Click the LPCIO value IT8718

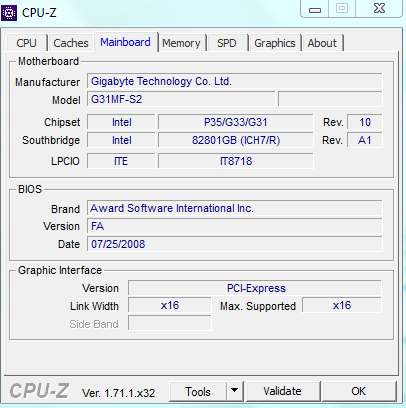tap(236, 161)
